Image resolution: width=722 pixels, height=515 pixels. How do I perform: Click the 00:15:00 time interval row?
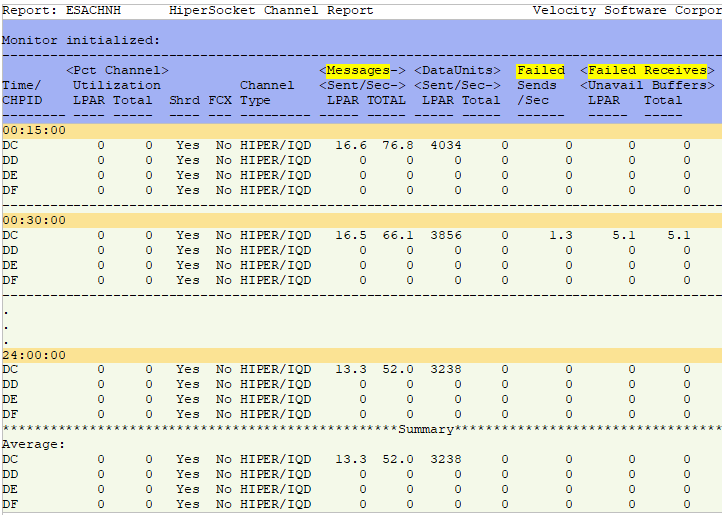[34, 130]
